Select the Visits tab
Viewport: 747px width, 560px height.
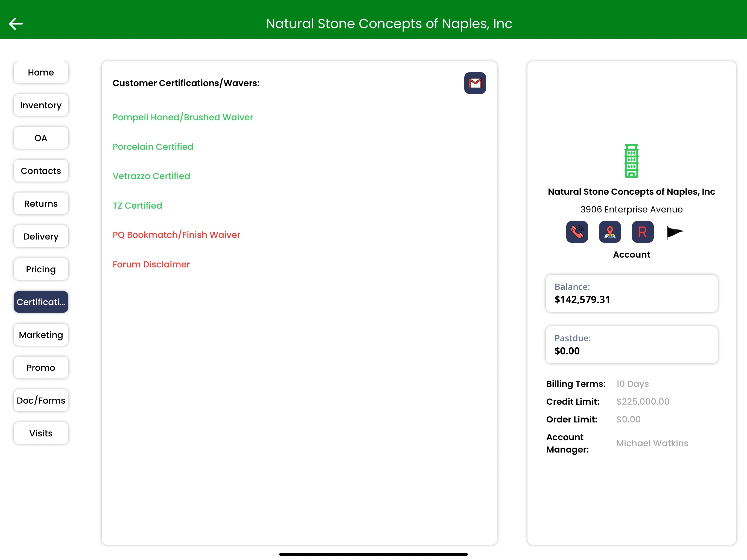pyautogui.click(x=41, y=433)
